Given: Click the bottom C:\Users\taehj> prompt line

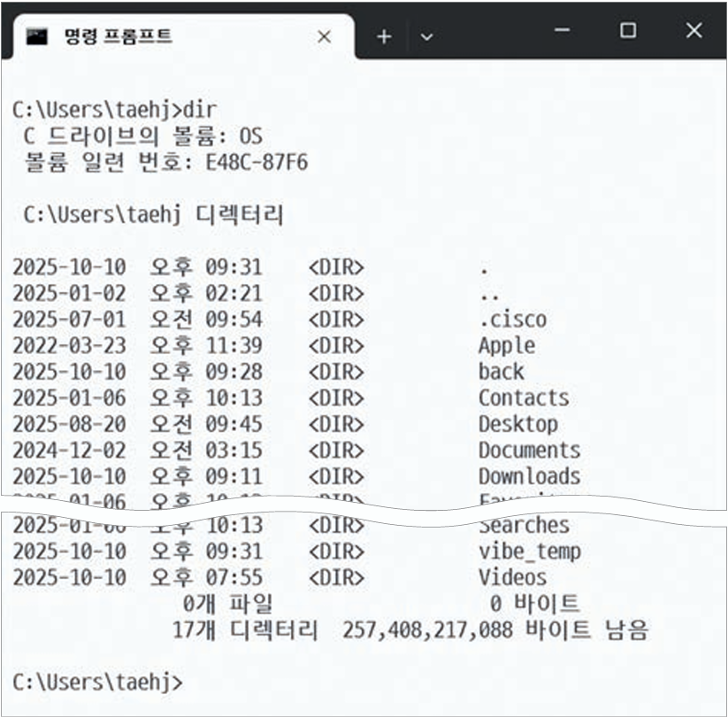Looking at the screenshot, I should (97, 682).
